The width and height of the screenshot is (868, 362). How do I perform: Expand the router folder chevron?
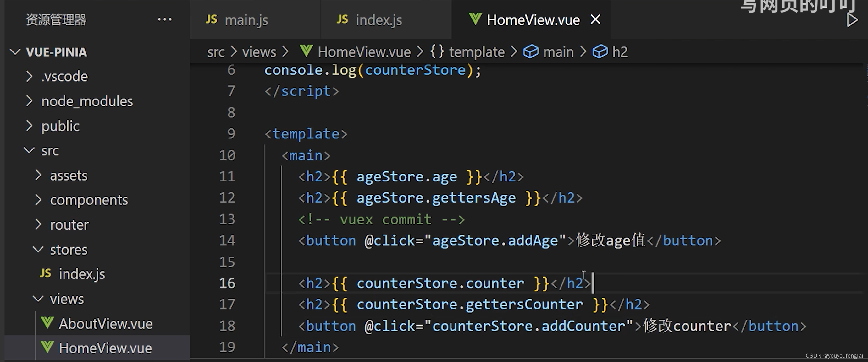point(38,224)
